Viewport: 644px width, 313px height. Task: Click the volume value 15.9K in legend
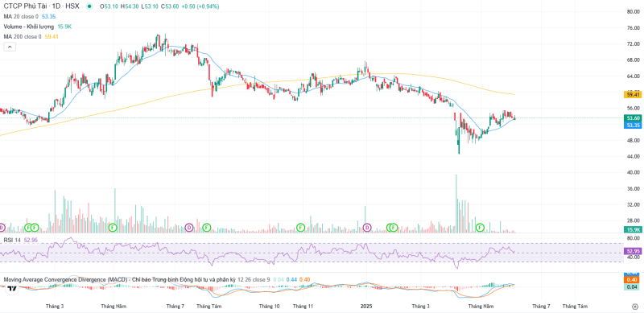[64, 27]
